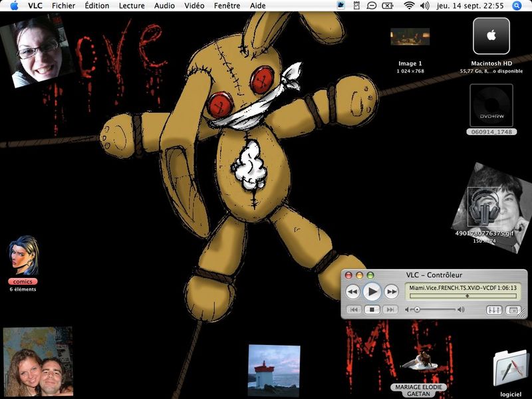Open the Fenêtre menu

(x=227, y=5)
